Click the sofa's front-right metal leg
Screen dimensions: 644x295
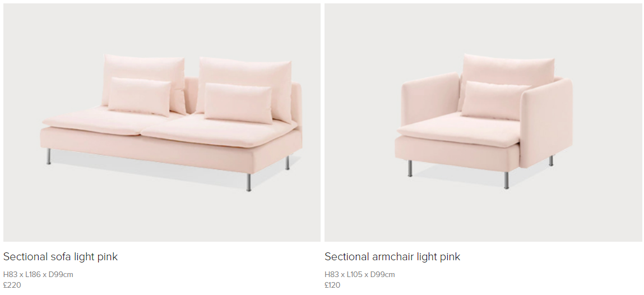[x=248, y=182]
